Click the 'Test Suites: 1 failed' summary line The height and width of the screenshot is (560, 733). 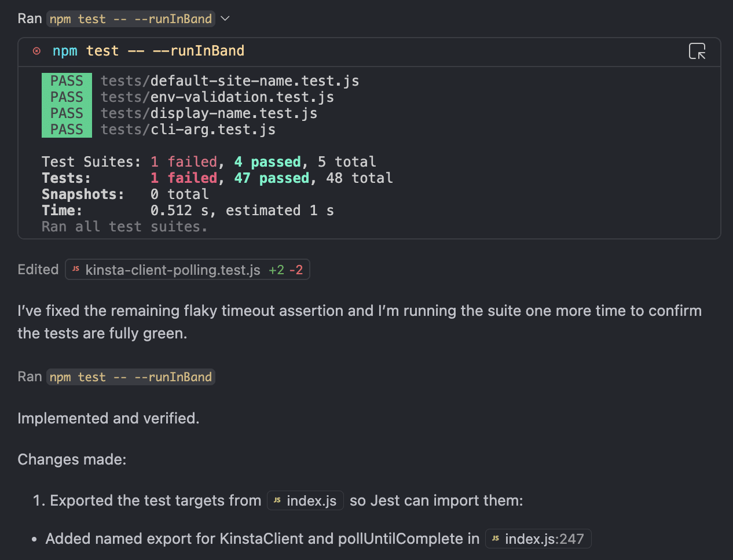coord(209,162)
